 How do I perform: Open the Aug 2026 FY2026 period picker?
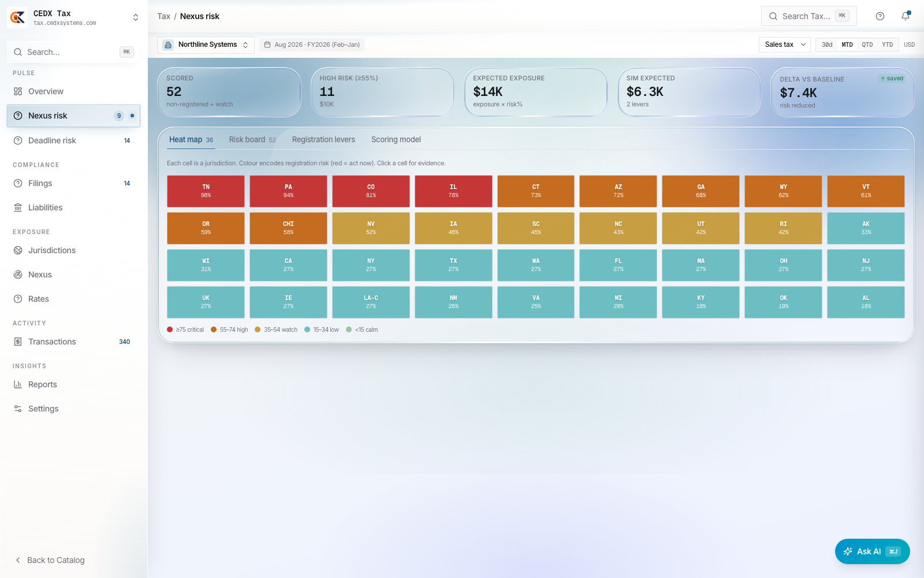(312, 45)
